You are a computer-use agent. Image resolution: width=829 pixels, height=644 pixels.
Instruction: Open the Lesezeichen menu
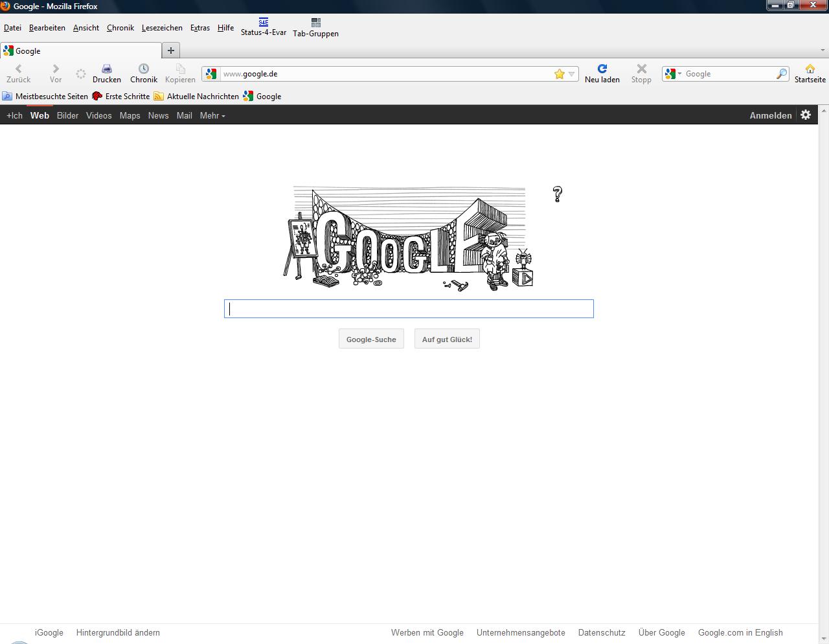(162, 28)
